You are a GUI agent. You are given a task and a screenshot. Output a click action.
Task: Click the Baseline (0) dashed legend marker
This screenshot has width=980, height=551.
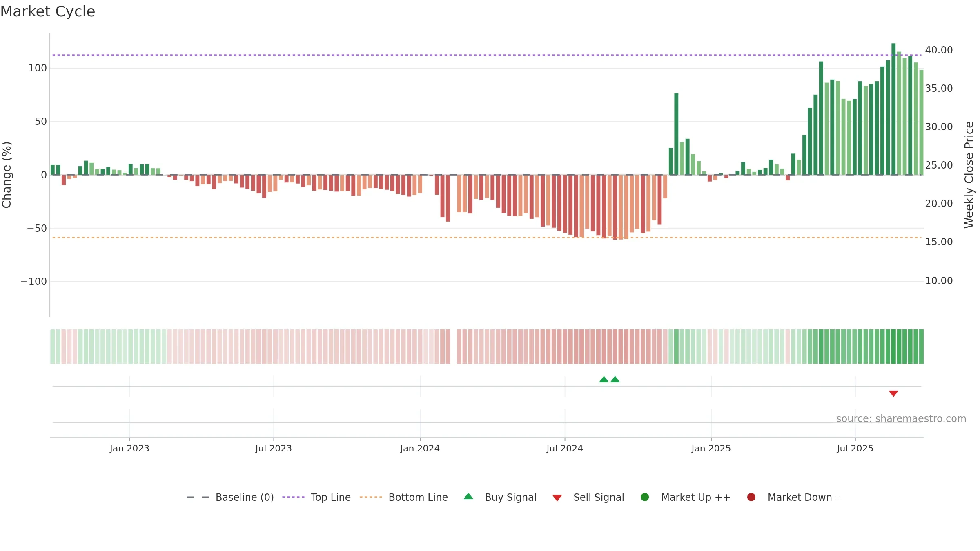(x=198, y=497)
